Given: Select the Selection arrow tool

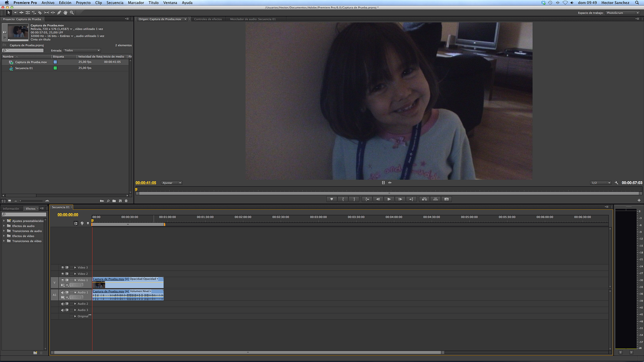Looking at the screenshot, I should click(9, 13).
